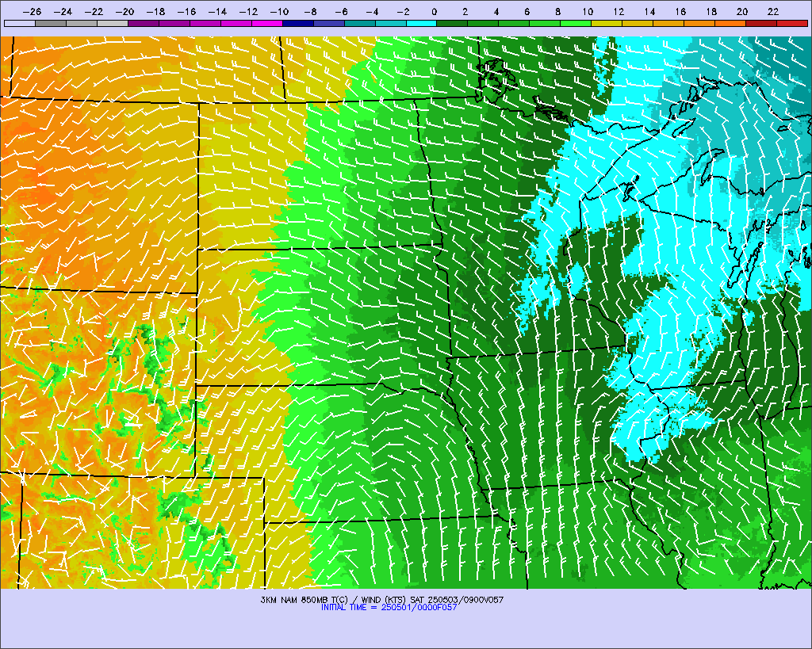Click the "16" legend label

(680, 12)
